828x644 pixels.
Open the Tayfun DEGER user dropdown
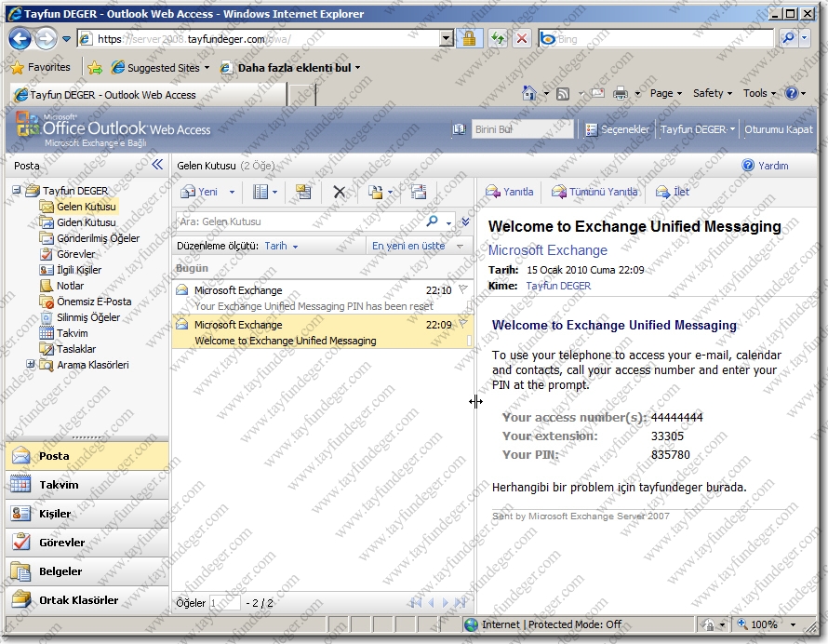[698, 129]
